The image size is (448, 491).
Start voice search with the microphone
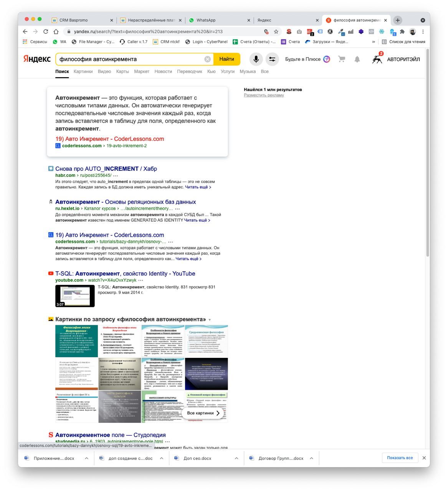(256, 59)
